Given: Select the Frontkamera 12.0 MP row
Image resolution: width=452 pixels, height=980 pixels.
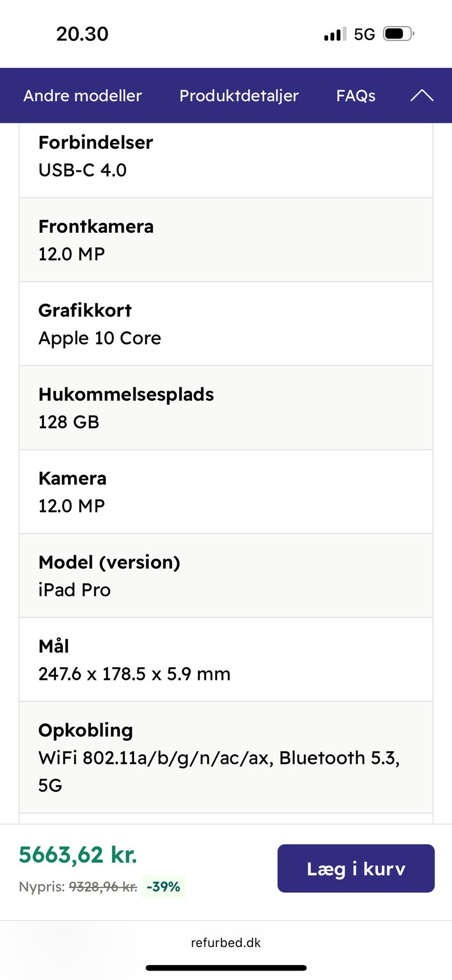Looking at the screenshot, I should pos(226,240).
